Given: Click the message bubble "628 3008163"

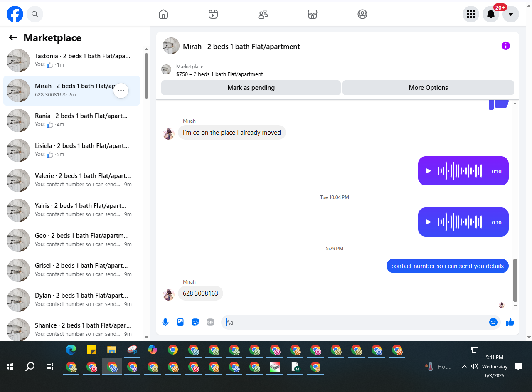Looking at the screenshot, I should [x=201, y=293].
